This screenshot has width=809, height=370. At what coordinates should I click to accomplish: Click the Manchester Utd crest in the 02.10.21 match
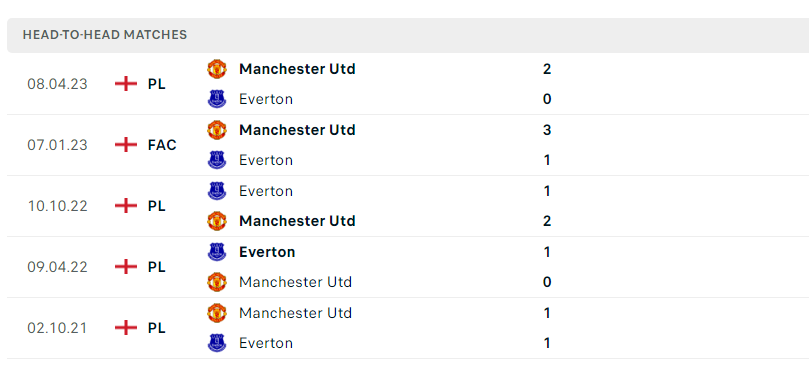pyautogui.click(x=217, y=313)
